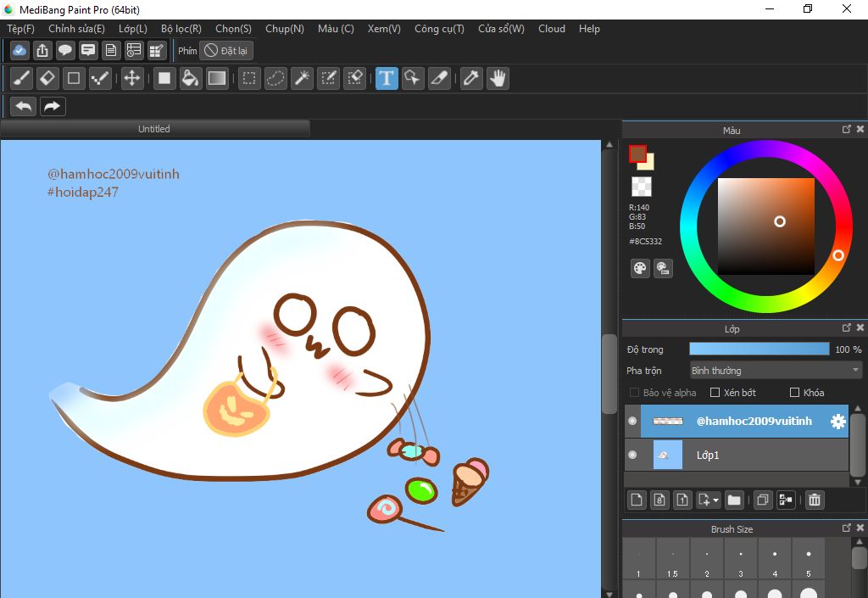
Task: Merge layer down
Action: point(786,500)
